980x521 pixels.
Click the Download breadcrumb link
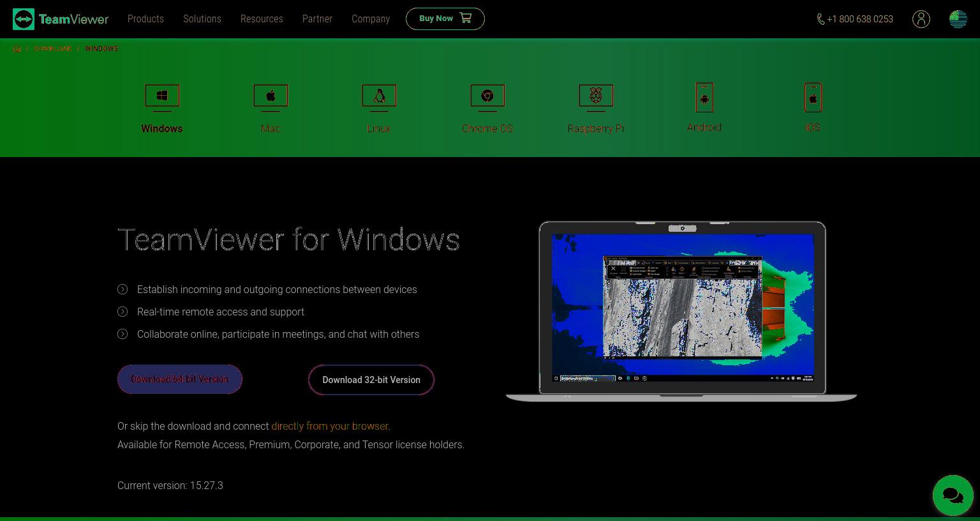[53, 49]
